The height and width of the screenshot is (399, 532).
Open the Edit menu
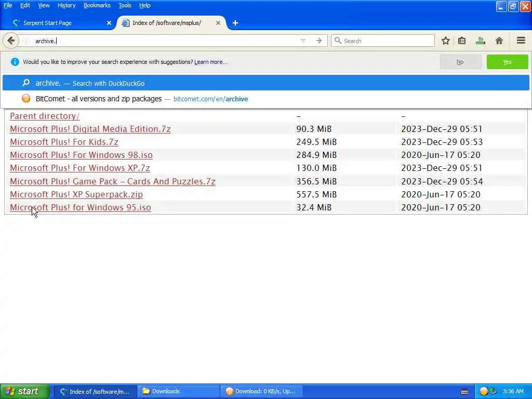point(25,5)
